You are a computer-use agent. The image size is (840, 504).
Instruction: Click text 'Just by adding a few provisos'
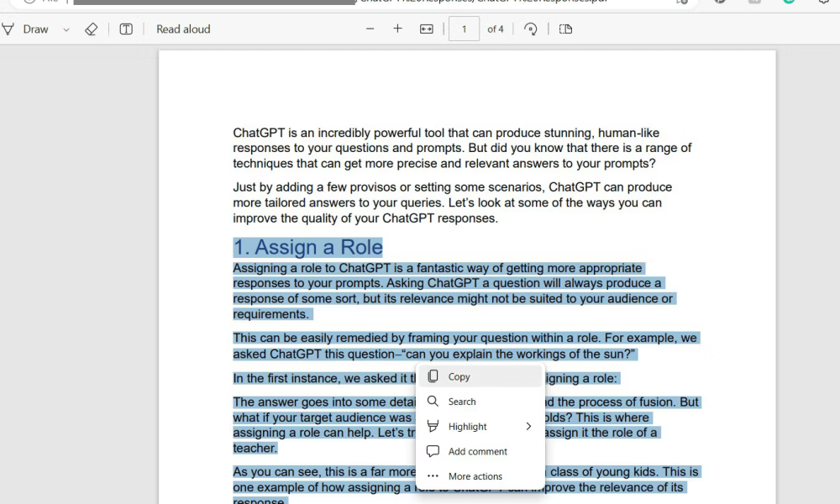tap(314, 187)
